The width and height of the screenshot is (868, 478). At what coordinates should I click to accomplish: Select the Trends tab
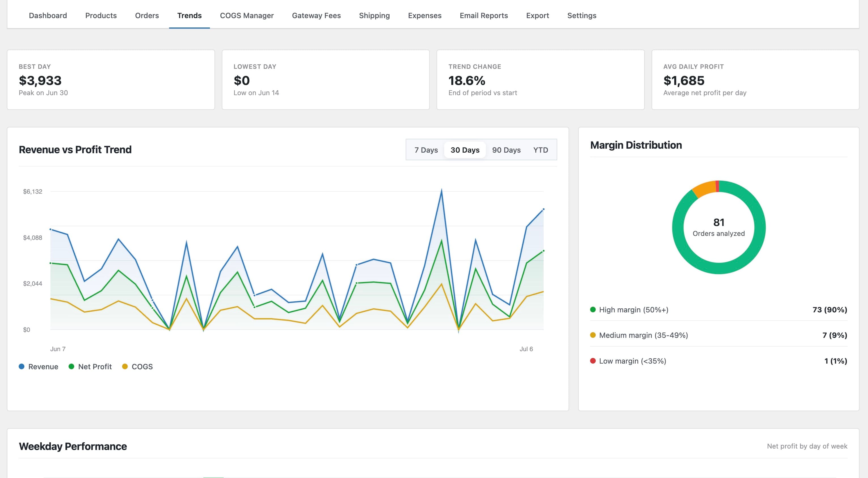189,16
